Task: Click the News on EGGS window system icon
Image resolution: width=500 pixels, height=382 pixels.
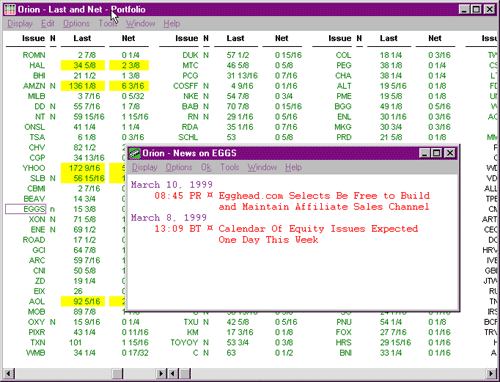Action: tap(135, 153)
